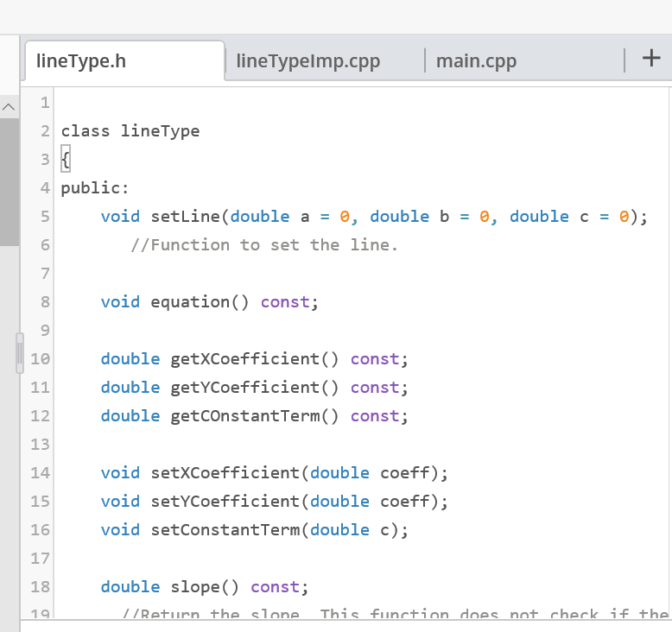Click line number 7 in the gutter
The width and height of the screenshot is (672, 632).
point(45,274)
